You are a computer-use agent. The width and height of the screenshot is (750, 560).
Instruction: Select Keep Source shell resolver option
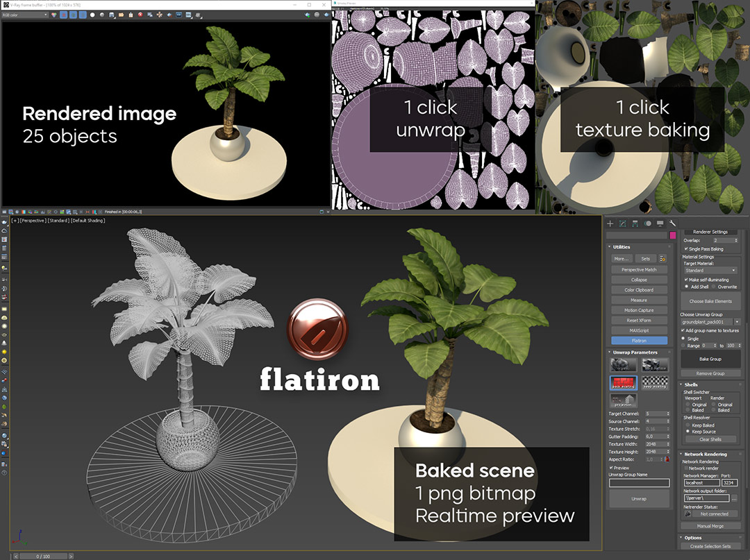pos(687,432)
